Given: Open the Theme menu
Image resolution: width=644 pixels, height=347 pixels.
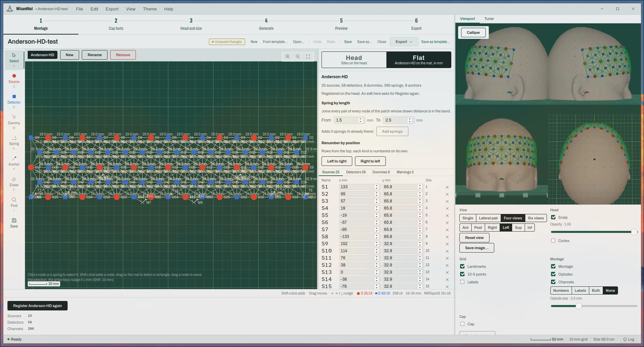Looking at the screenshot, I should [x=150, y=9].
